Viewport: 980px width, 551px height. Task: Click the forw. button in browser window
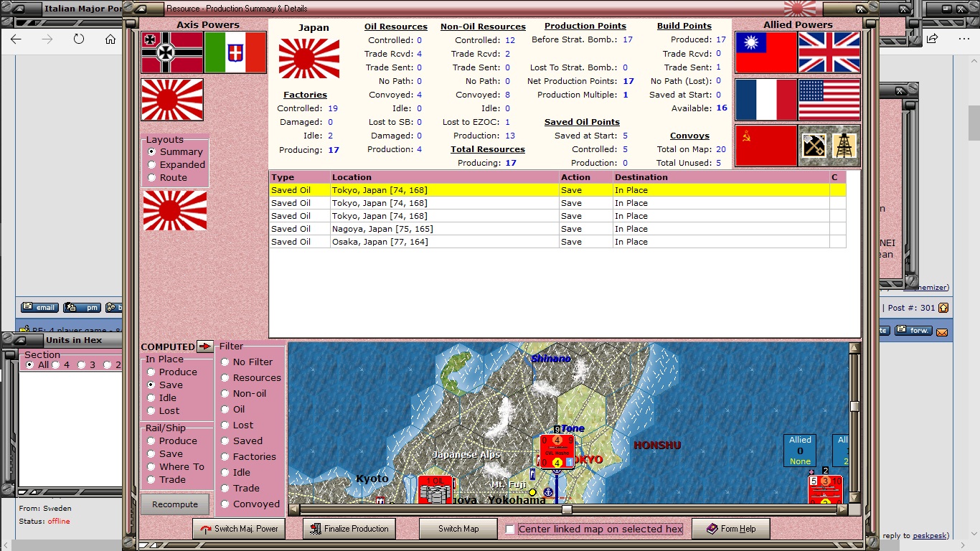point(913,331)
